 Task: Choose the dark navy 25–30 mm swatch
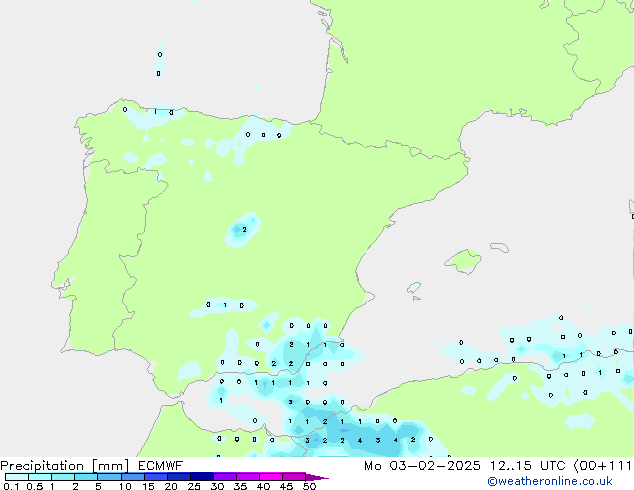pyautogui.click(x=201, y=477)
